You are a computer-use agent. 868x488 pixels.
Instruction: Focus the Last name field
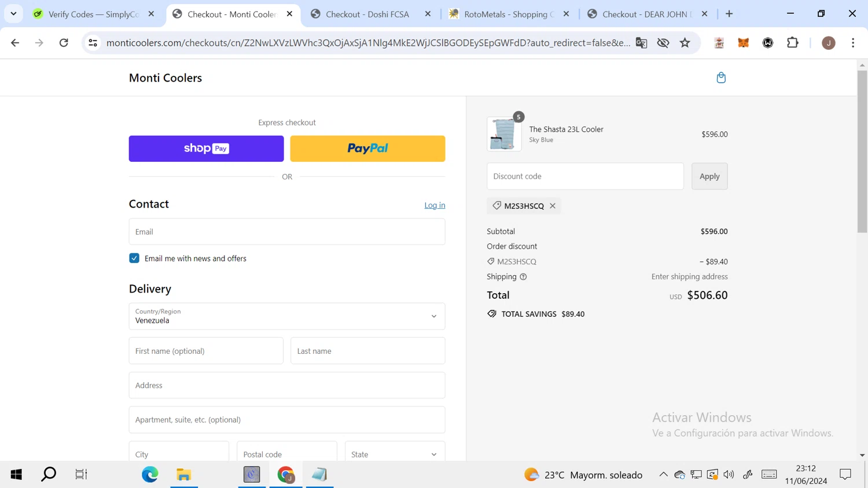[x=368, y=351]
